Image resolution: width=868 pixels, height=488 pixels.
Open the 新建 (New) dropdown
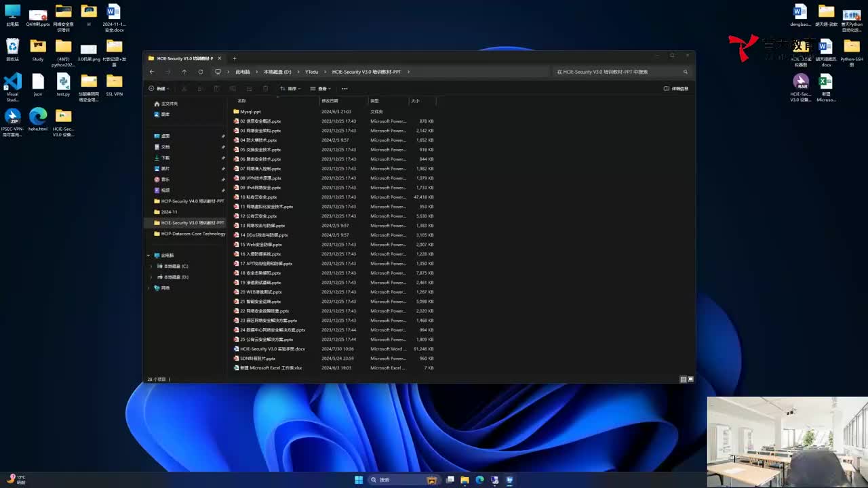pos(158,89)
